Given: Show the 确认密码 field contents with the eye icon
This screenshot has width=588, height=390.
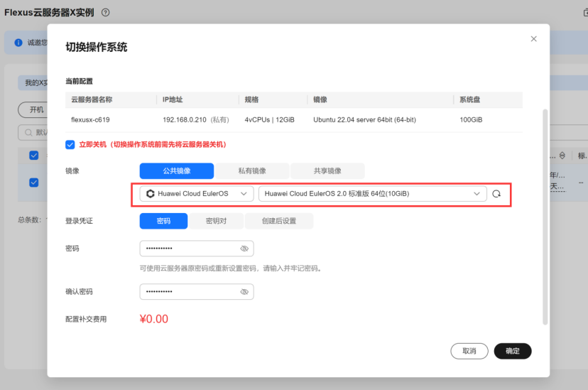Looking at the screenshot, I should coord(244,292).
